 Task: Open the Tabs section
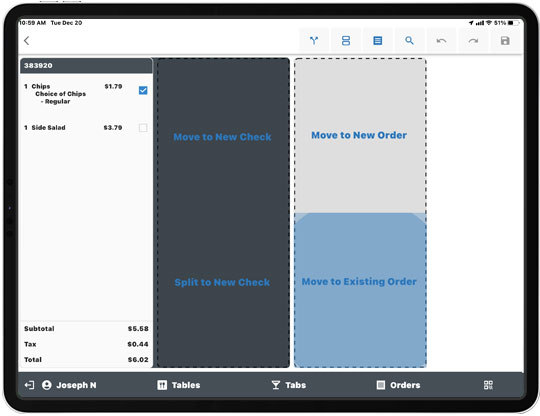coord(289,385)
